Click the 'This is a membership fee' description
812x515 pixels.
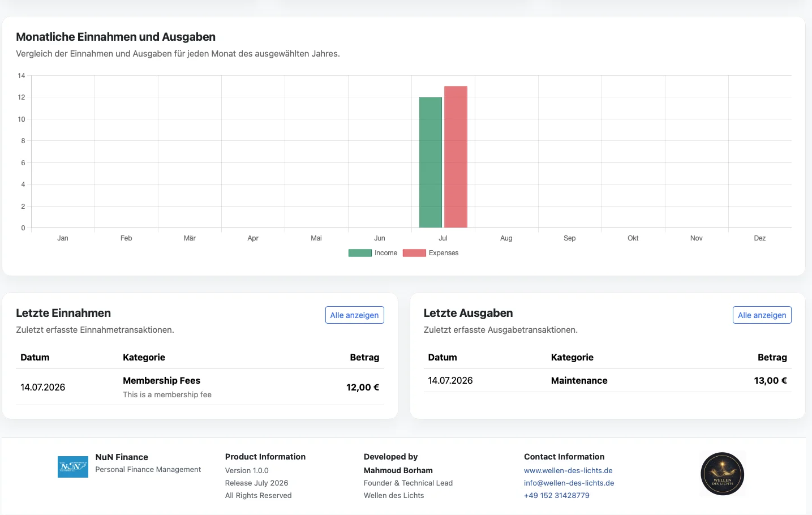tap(167, 394)
